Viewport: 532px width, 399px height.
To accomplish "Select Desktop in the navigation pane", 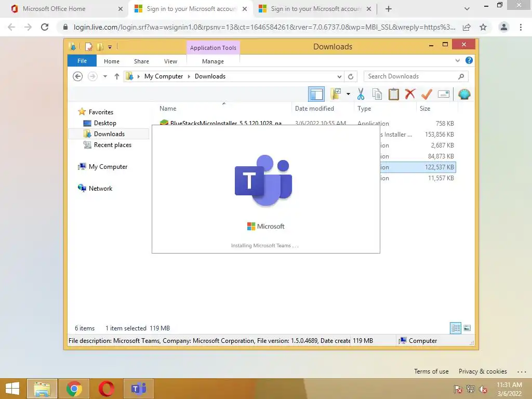I will coord(105,123).
